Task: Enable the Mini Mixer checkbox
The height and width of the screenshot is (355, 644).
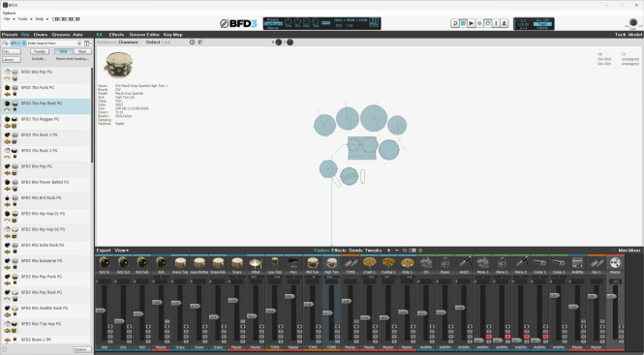Action: point(613,251)
